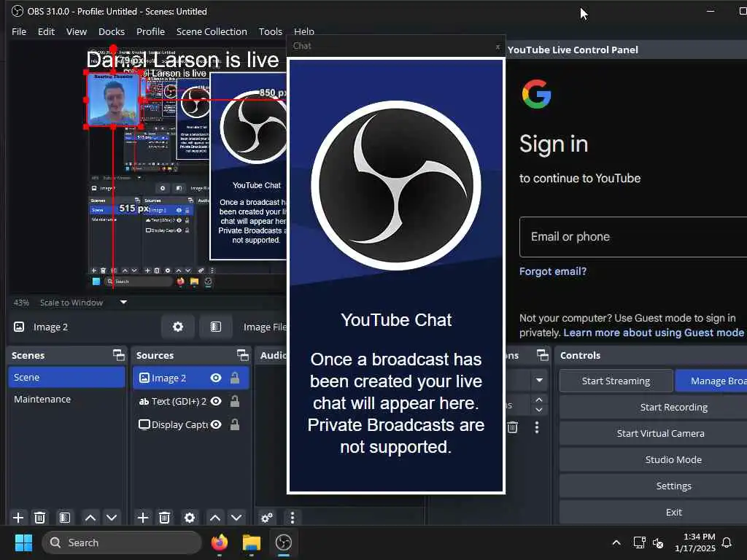Open the Docks menu
The height and width of the screenshot is (560, 747).
coord(112,31)
